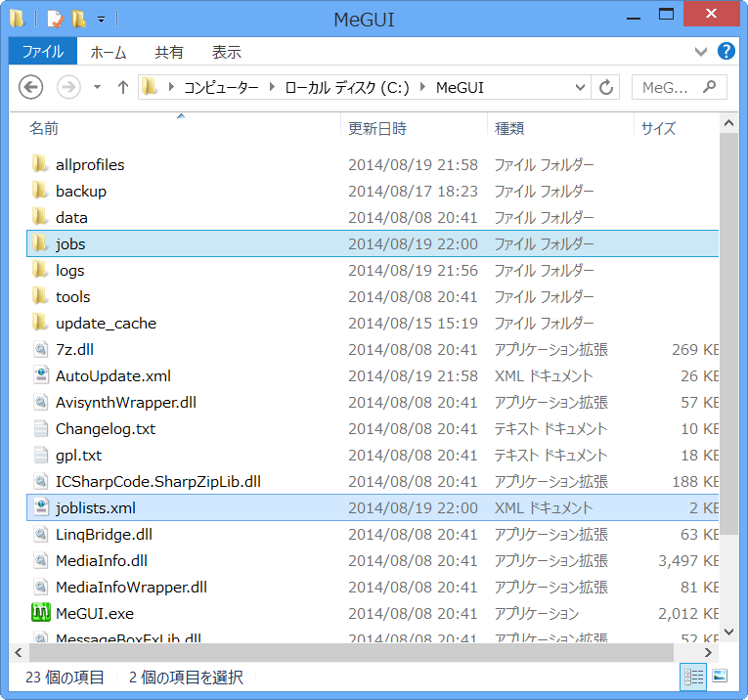Click the Properties quick access icon
Screen dimensions: 748x700
[55, 20]
